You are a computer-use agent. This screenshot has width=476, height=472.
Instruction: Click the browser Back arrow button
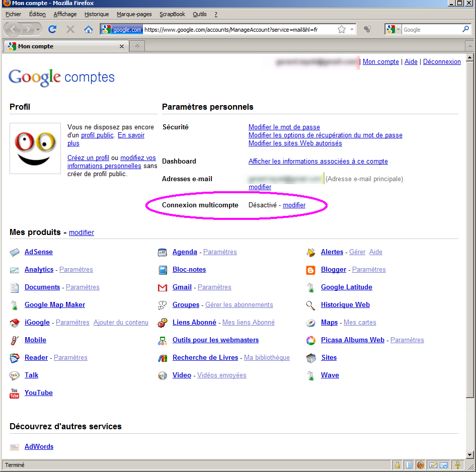pos(13,30)
